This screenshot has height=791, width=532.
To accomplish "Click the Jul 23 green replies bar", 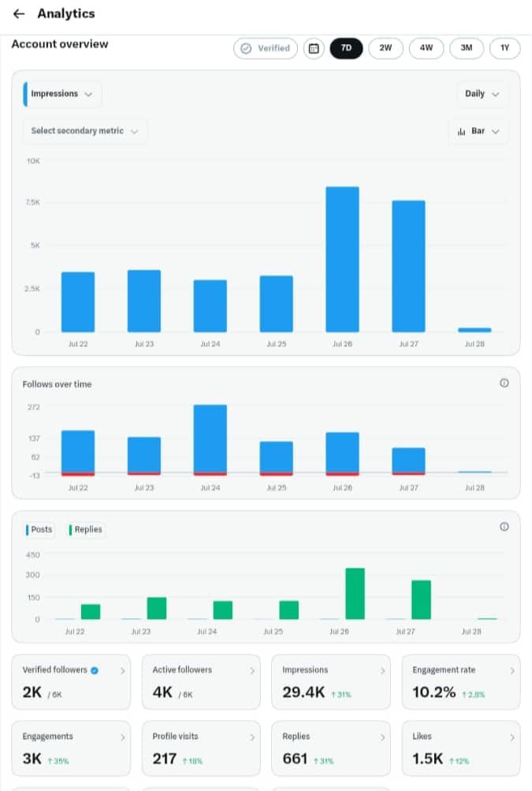I will (x=156, y=608).
